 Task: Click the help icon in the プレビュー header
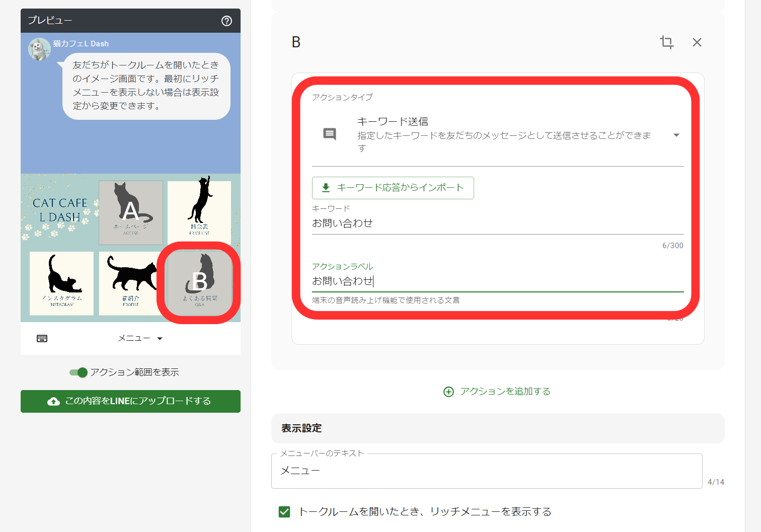[226, 21]
